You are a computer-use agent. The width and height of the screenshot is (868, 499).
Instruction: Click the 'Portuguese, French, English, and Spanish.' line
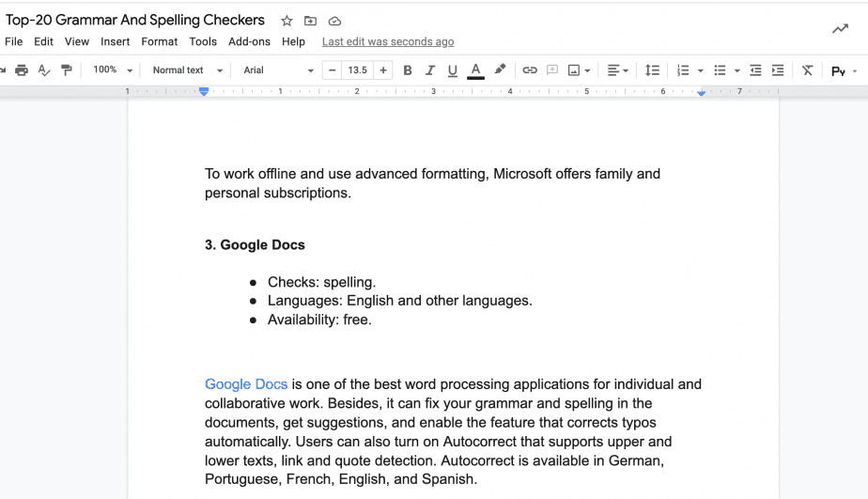point(341,479)
